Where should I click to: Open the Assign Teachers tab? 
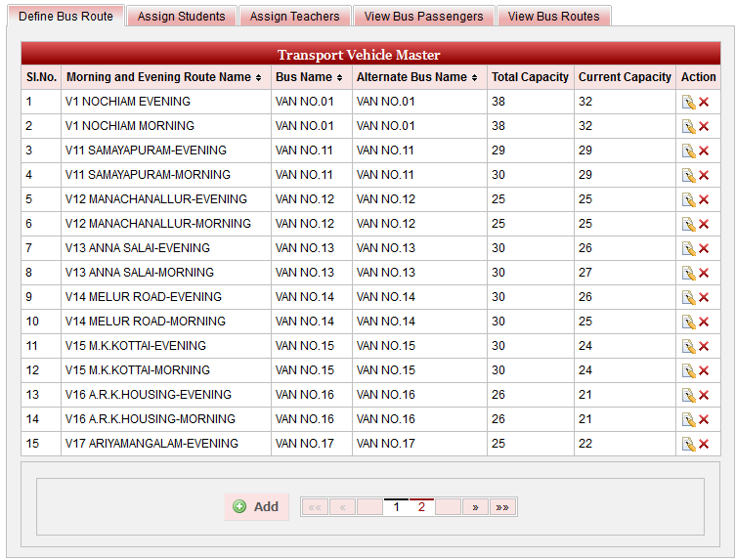tap(294, 17)
